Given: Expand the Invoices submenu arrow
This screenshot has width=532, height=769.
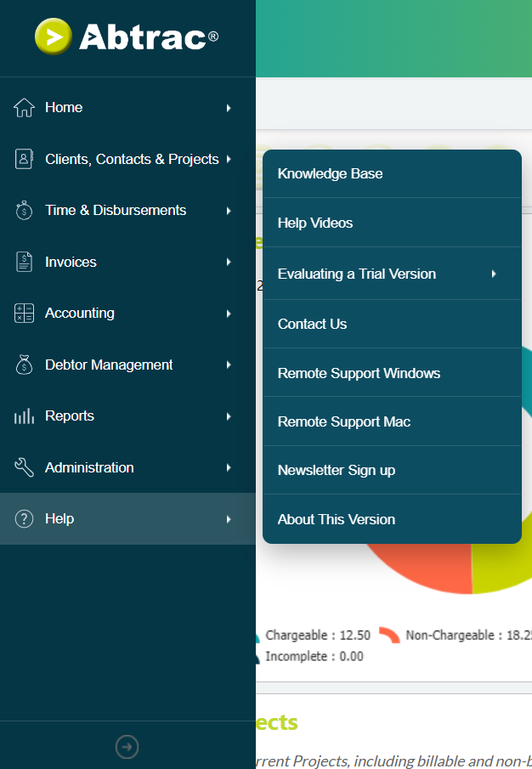Looking at the screenshot, I should (x=229, y=262).
